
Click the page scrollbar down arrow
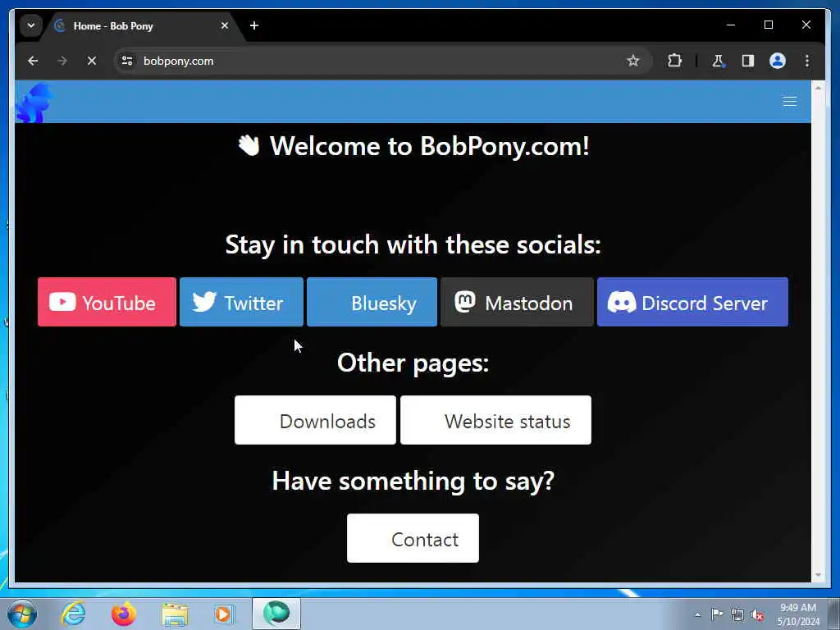818,575
